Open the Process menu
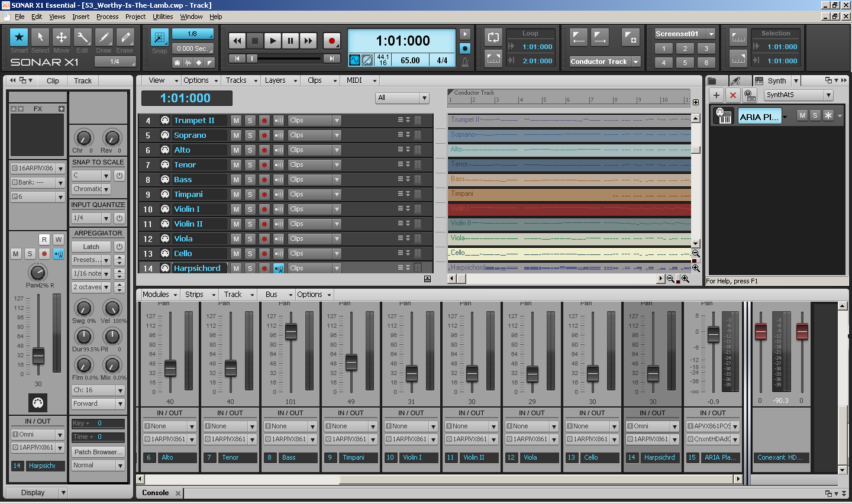 pyautogui.click(x=107, y=17)
